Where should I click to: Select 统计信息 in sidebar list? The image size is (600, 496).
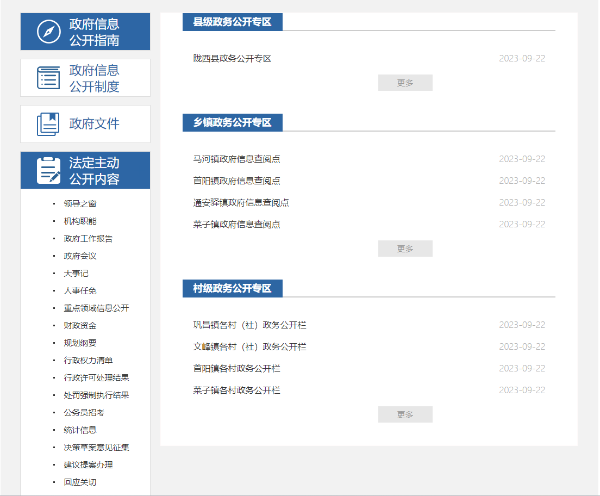pyautogui.click(x=80, y=430)
